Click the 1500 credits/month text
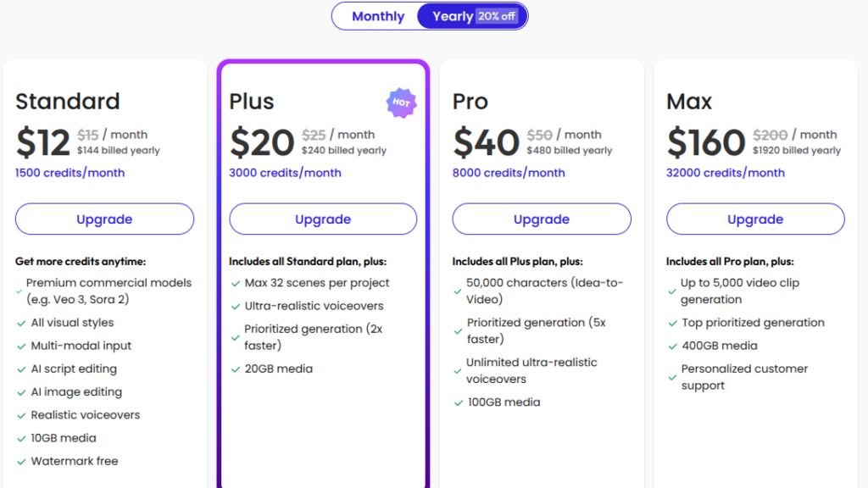 point(70,173)
